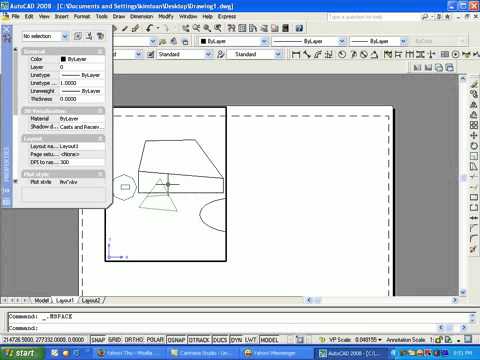Click the Array tool in Modify toolbar
Viewport: 480px width, 360px height.
coord(473,125)
